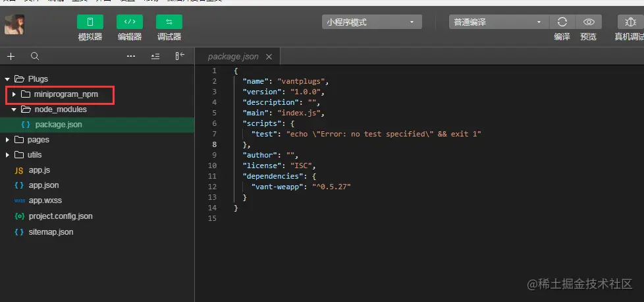Image resolution: width=644 pixels, height=302 pixels.
Task: Click the "dependencies" key
Action: (273, 176)
